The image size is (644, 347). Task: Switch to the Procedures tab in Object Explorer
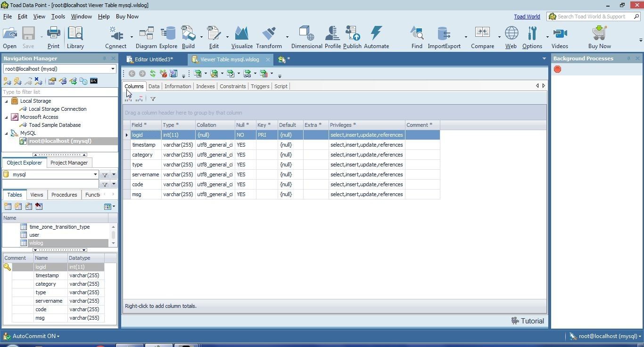pos(64,195)
